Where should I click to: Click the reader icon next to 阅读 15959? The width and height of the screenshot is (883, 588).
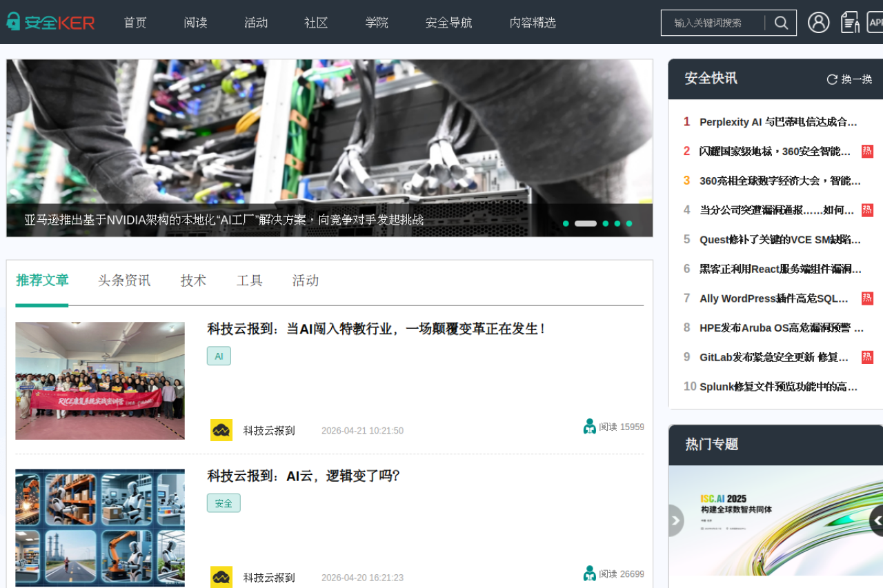coord(589,427)
